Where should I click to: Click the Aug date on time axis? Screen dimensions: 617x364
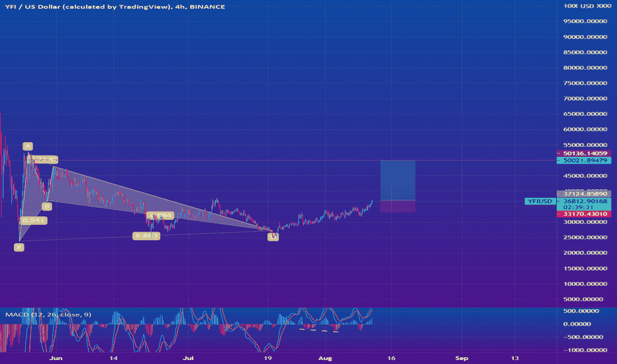coord(325,358)
